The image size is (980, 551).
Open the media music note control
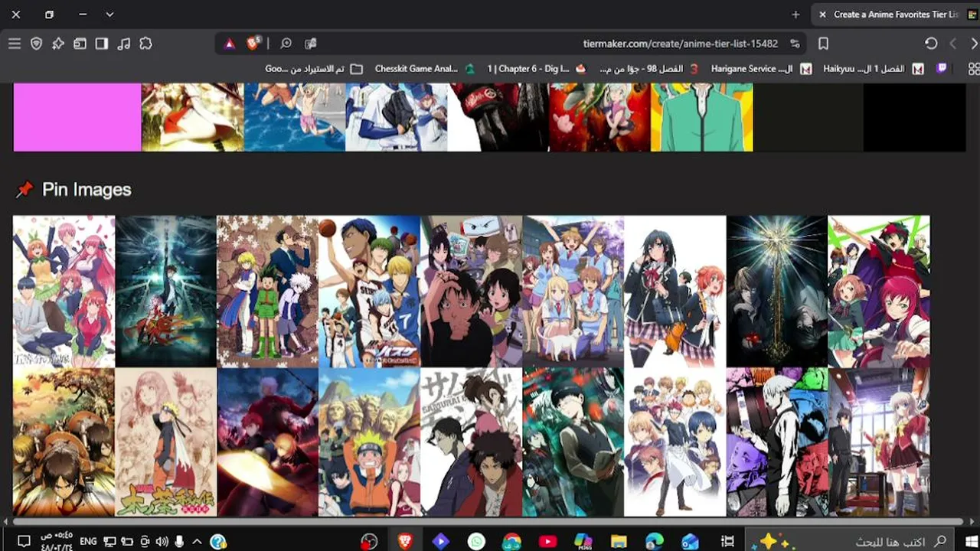(x=124, y=44)
